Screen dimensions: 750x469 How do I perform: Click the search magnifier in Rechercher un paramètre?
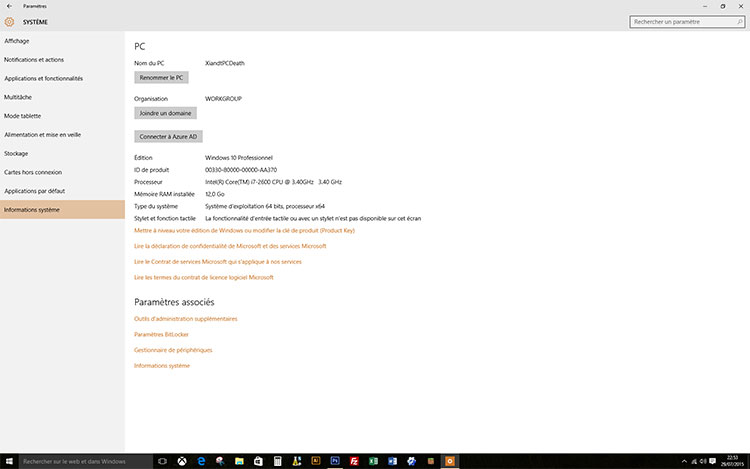pyautogui.click(x=739, y=22)
